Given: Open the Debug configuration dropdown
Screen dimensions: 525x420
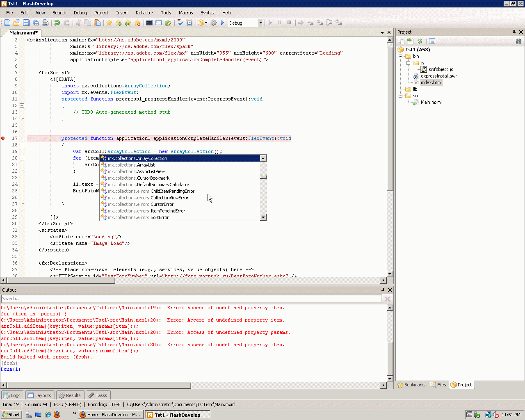Looking at the screenshot, I should 260,23.
